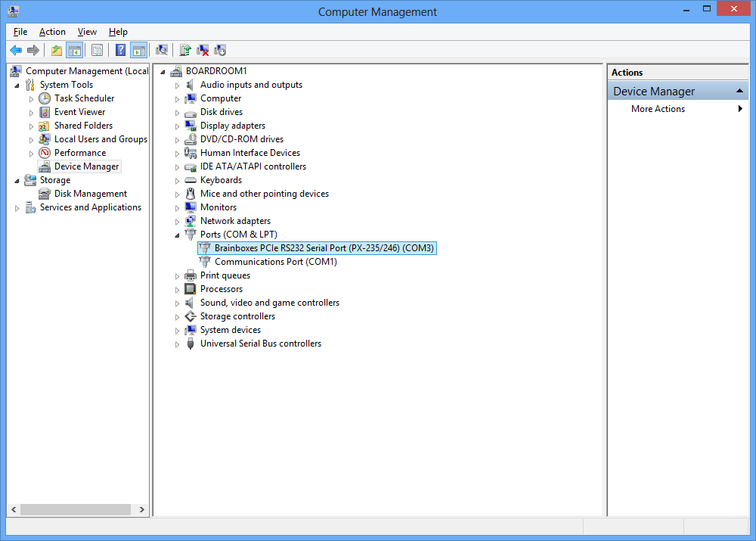This screenshot has width=756, height=541.
Task: Click the horizontal scrollbar right arrow
Action: click(x=142, y=509)
